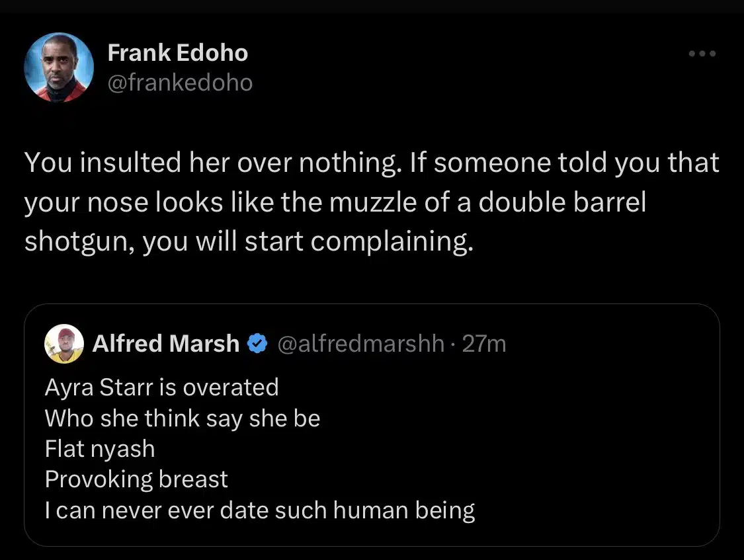This screenshot has height=560, width=744.
Task: Click the "Flat nyash" line
Action: pos(100,449)
